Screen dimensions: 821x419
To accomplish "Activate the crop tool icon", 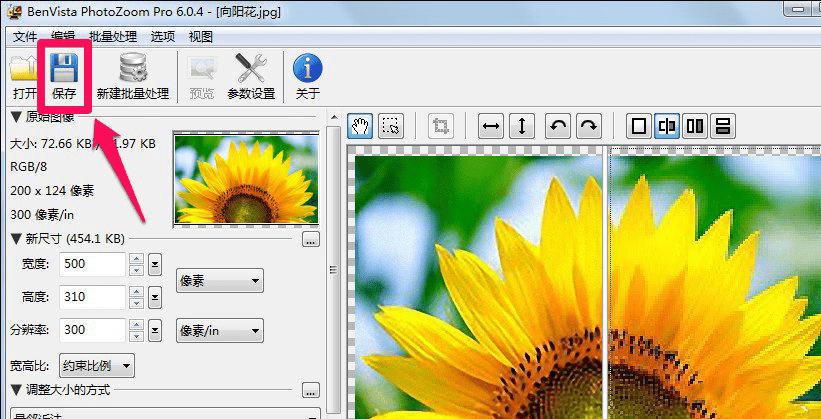I will tap(440, 127).
